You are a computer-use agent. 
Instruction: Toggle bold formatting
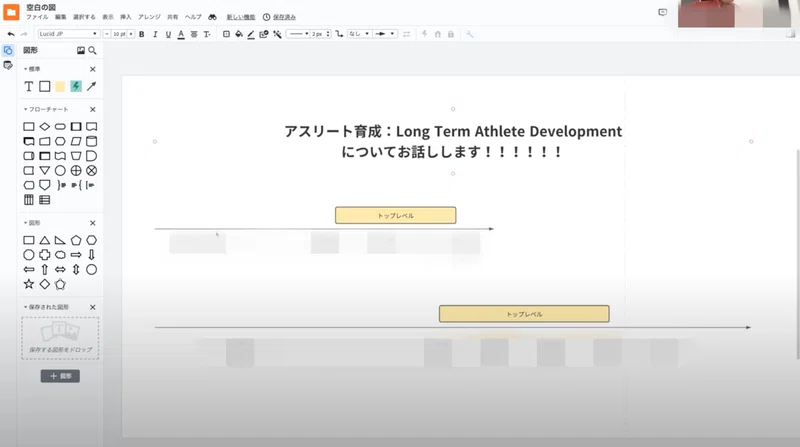pos(141,34)
